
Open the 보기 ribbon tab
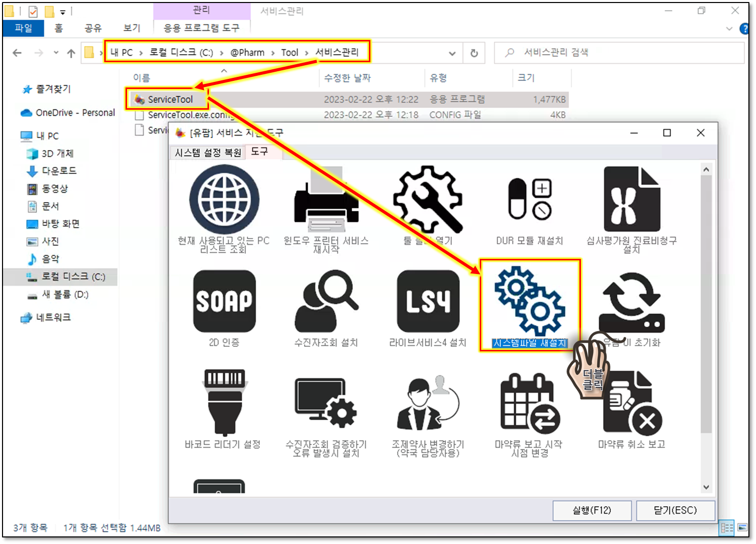(x=132, y=28)
